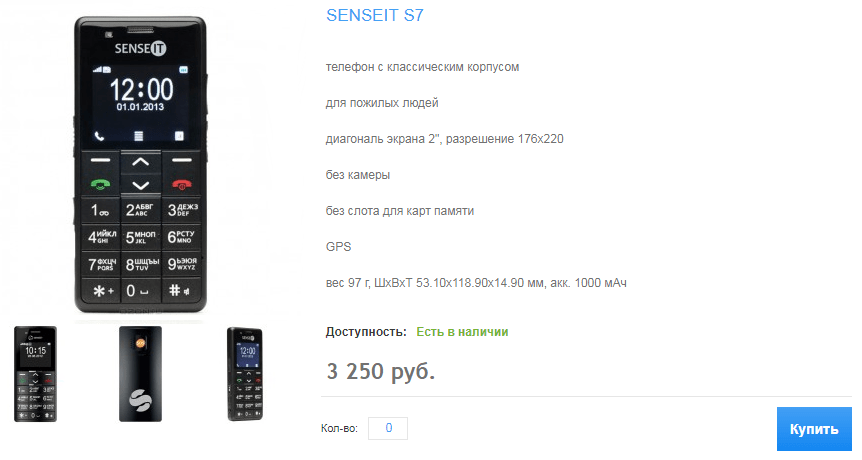
Task: Select the angled-view phone thumbnail
Action: 245,374
